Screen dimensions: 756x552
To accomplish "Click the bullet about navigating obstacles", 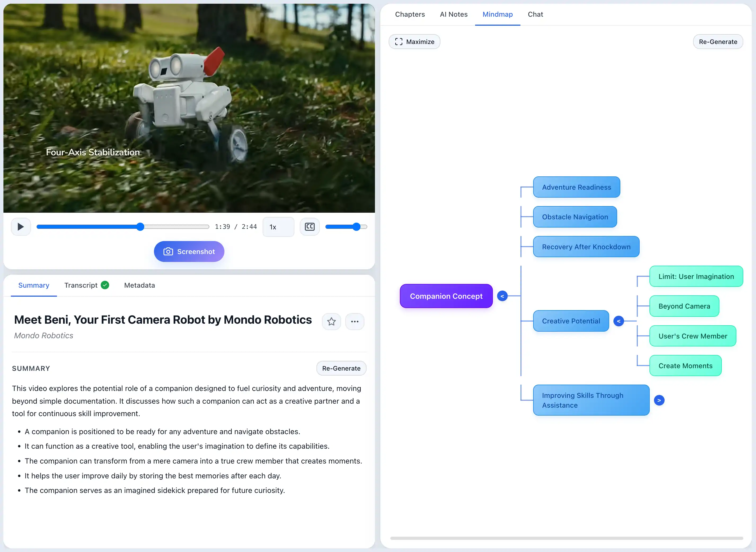I will (162, 432).
